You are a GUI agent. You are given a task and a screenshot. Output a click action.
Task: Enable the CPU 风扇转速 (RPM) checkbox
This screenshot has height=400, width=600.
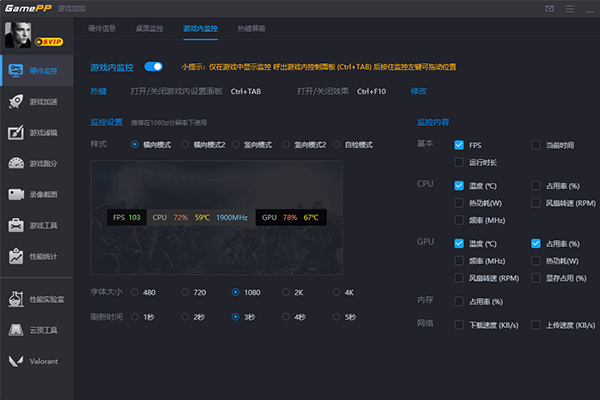(x=536, y=203)
